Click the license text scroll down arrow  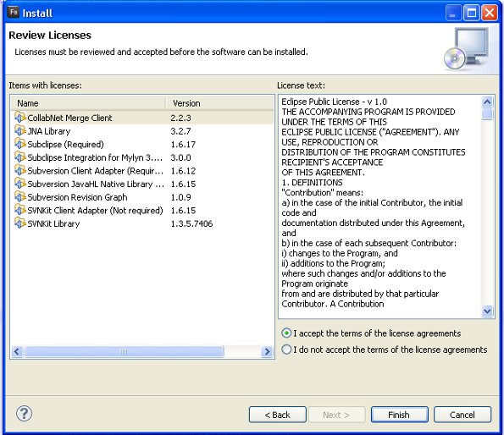(487, 311)
